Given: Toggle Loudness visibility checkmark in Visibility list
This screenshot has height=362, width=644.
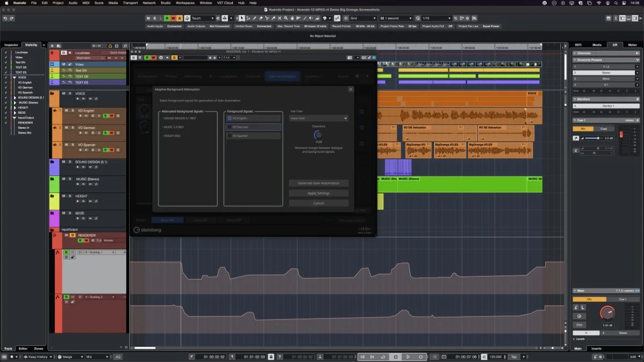Looking at the screenshot, I should [x=6, y=53].
